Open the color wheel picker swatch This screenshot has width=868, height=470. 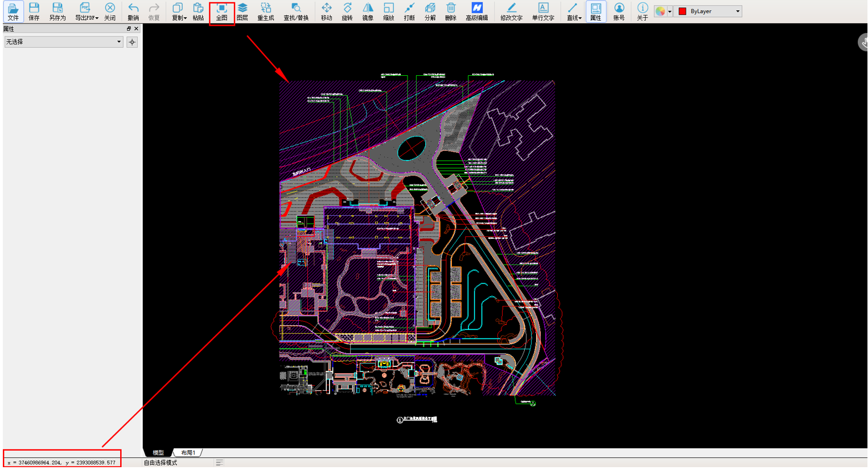[x=660, y=11]
